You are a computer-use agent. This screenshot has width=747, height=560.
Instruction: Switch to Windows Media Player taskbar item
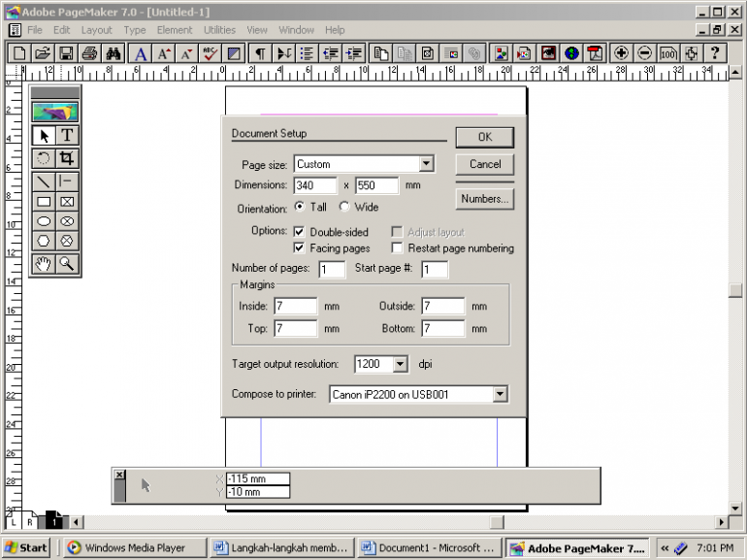point(134,547)
